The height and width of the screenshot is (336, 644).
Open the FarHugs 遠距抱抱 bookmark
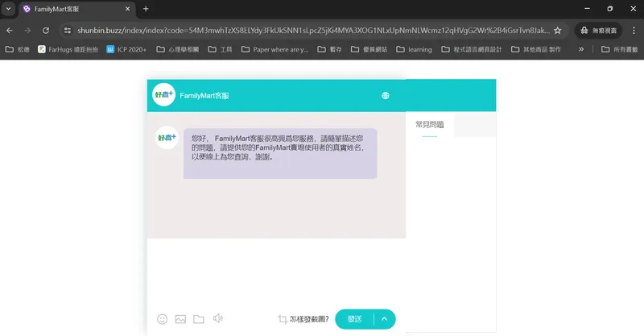click(x=68, y=49)
